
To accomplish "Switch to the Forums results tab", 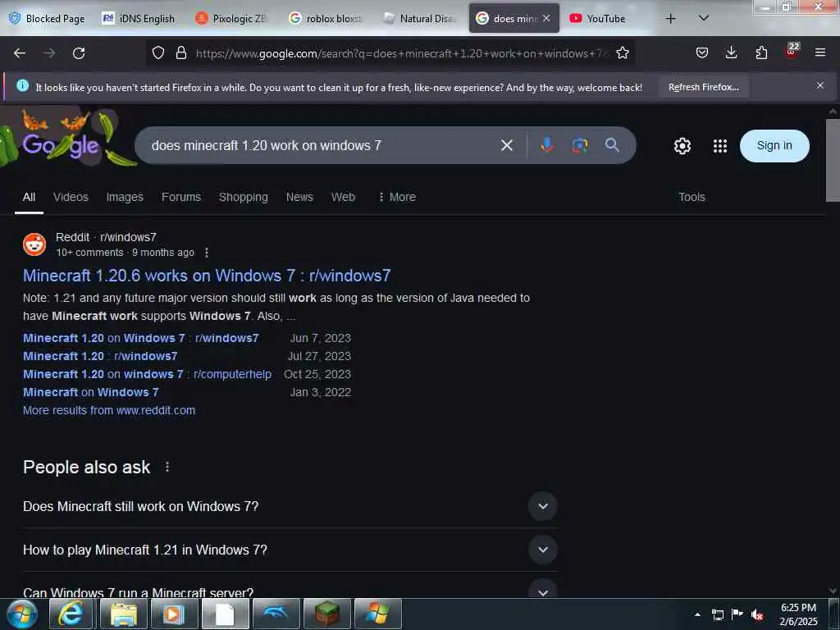I will click(x=181, y=197).
